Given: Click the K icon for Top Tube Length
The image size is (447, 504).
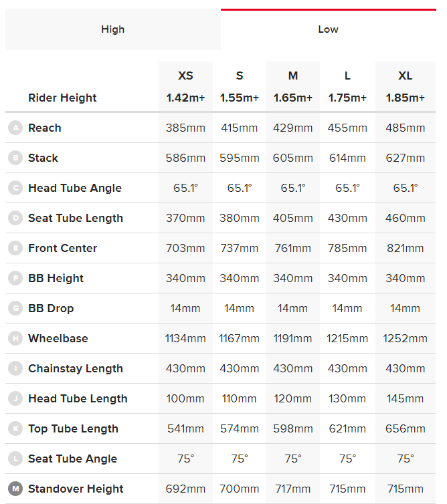Looking at the screenshot, I should [15, 428].
